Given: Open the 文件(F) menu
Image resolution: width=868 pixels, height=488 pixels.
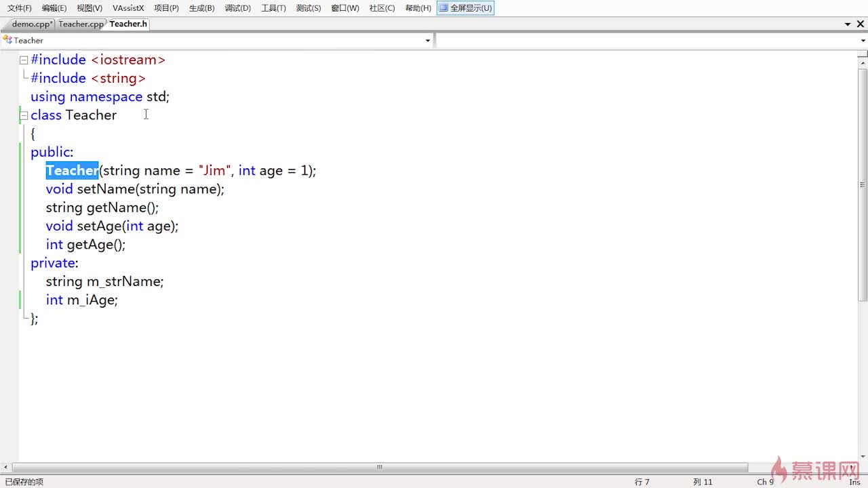Looking at the screenshot, I should (x=20, y=8).
